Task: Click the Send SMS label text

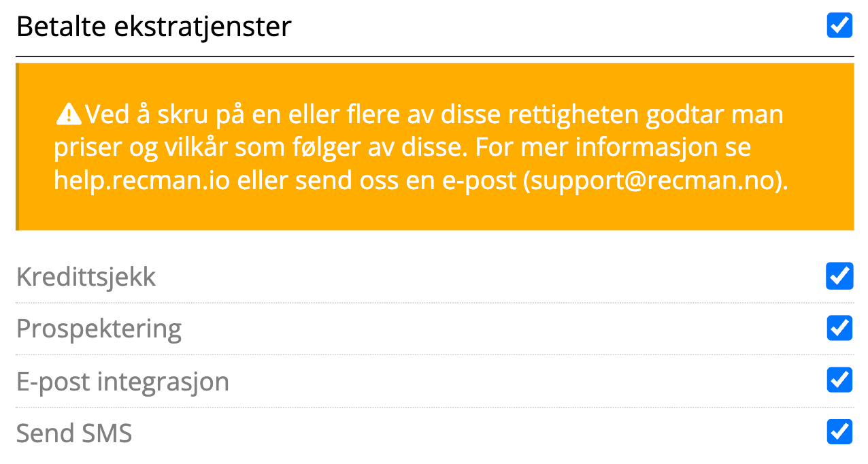Action: coord(74,433)
